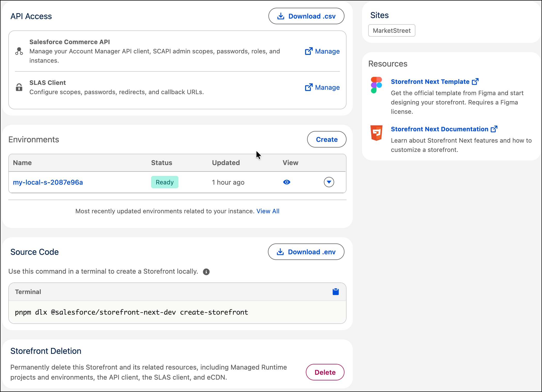Click the HTML5 documentation icon
Screen dimensions: 542x392
coord(376,133)
